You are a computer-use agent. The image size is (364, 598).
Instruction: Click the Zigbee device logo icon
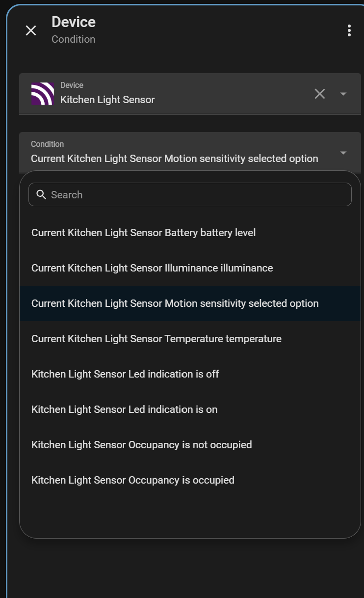tap(42, 94)
